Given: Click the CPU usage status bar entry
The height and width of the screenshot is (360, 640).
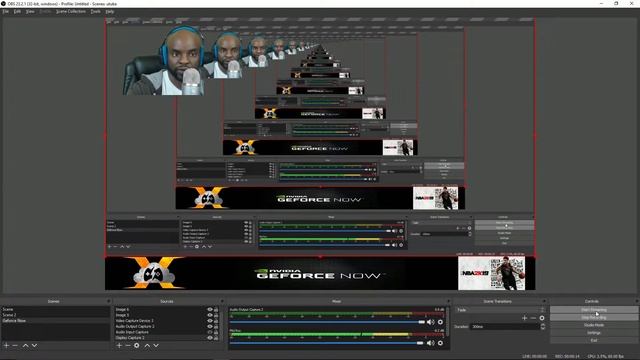Looking at the screenshot, I should (x=606, y=356).
